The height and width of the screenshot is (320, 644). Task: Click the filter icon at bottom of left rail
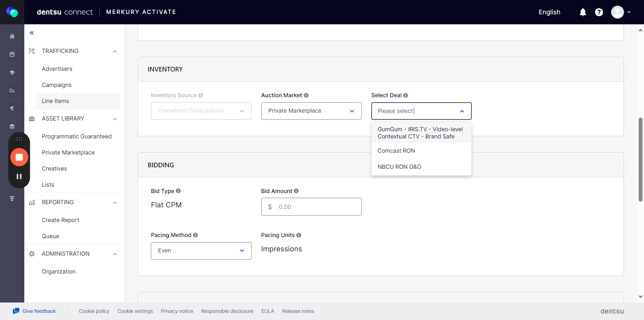click(12, 198)
